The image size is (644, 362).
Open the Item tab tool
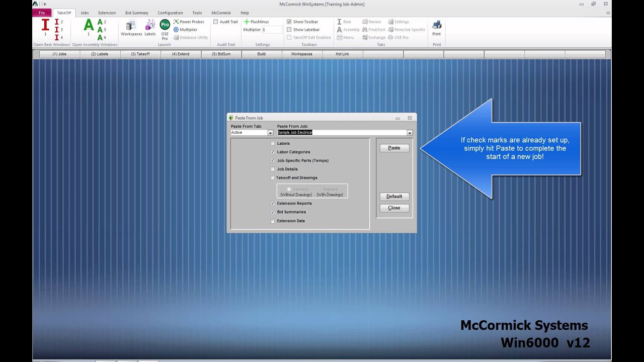point(344,22)
